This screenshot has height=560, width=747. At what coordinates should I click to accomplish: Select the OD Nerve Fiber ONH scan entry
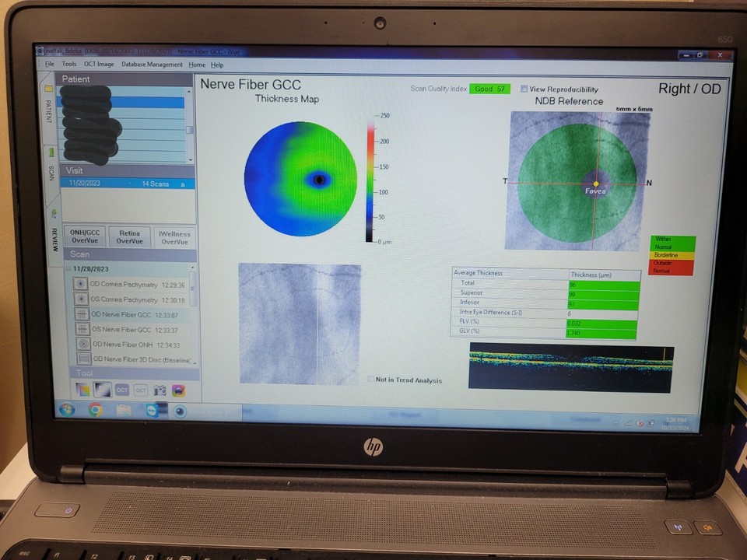click(x=124, y=344)
